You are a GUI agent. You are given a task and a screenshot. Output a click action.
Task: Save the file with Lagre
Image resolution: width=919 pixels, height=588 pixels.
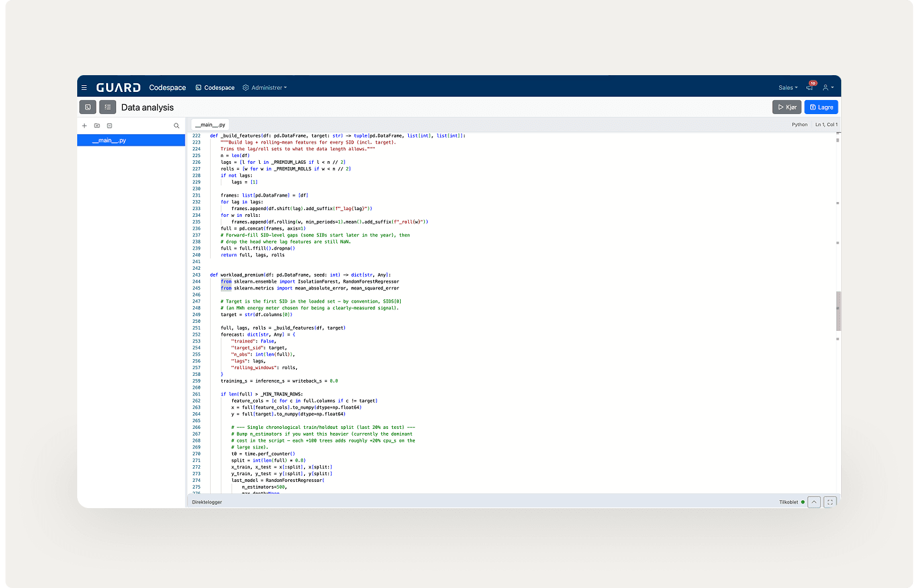tap(822, 107)
